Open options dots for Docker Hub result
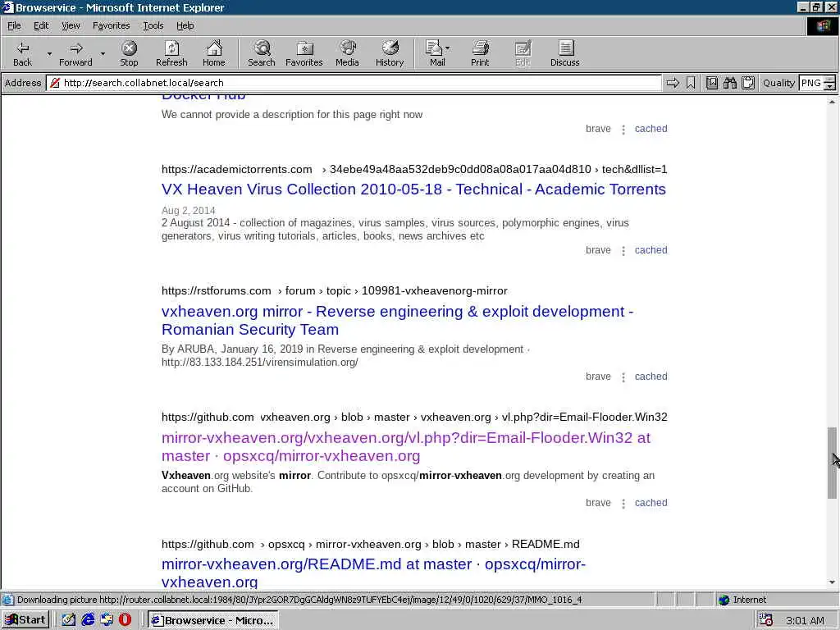 623,130
